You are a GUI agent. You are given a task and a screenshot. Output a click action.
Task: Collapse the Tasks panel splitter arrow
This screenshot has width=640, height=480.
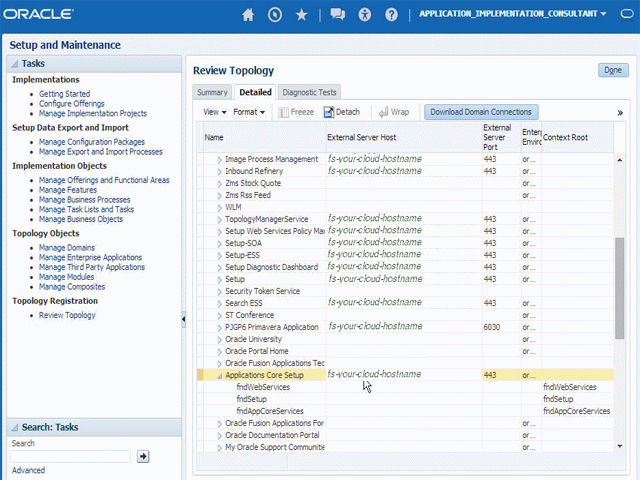[x=184, y=319]
